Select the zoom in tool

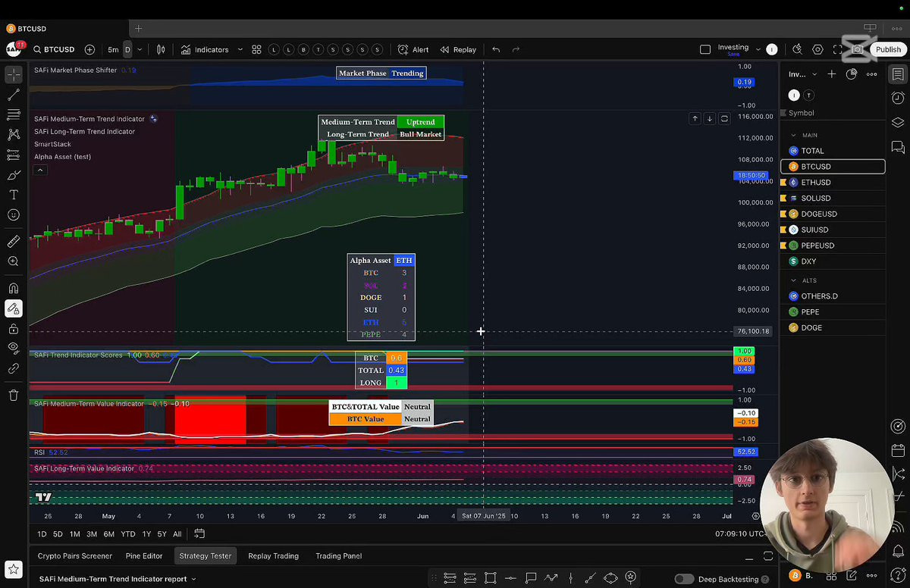pyautogui.click(x=14, y=261)
